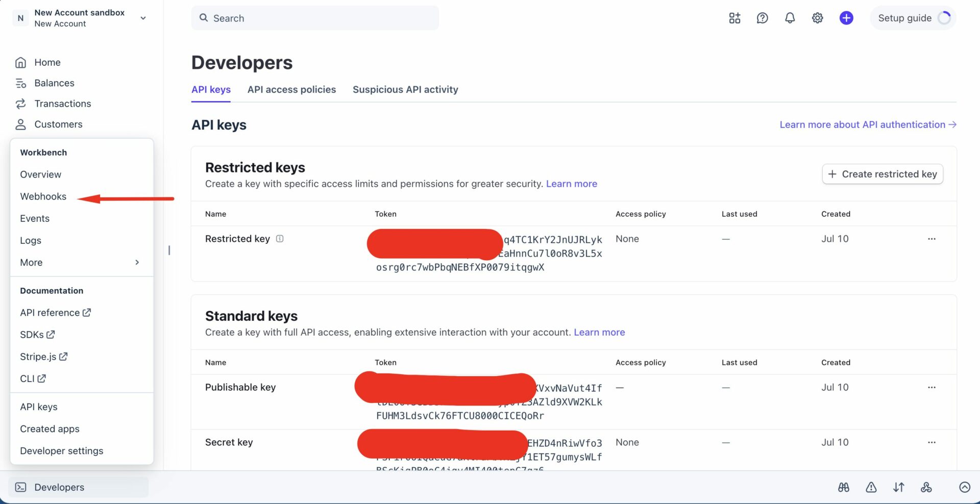Click the Search field
Image resolution: width=980 pixels, height=504 pixels.
(315, 18)
